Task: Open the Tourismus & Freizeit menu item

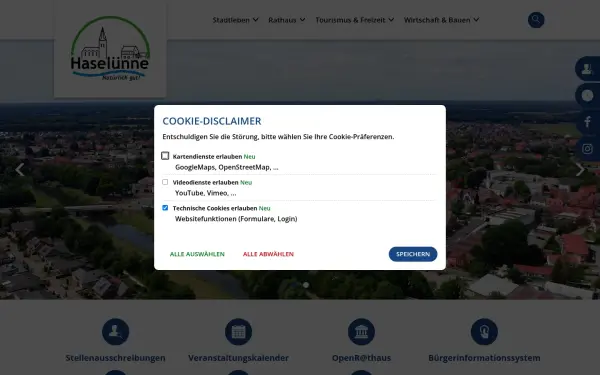Action: pyautogui.click(x=350, y=20)
